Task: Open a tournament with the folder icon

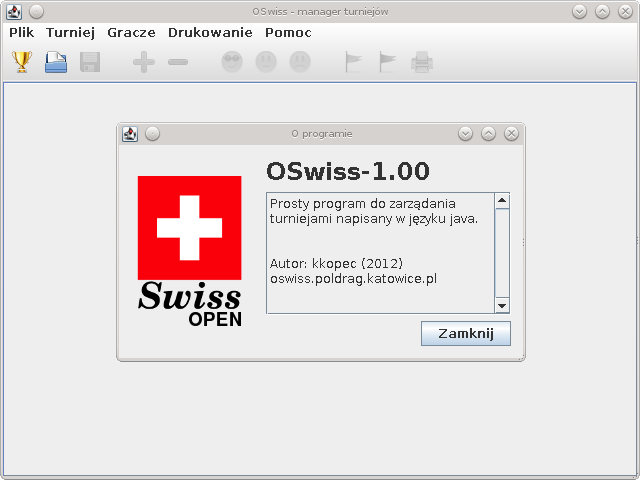Action: [x=56, y=62]
